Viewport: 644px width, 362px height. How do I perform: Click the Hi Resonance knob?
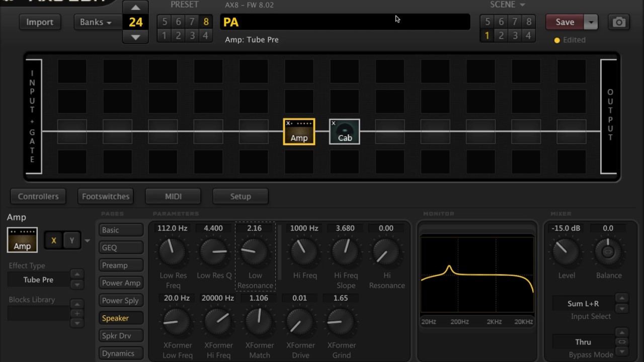(x=386, y=251)
